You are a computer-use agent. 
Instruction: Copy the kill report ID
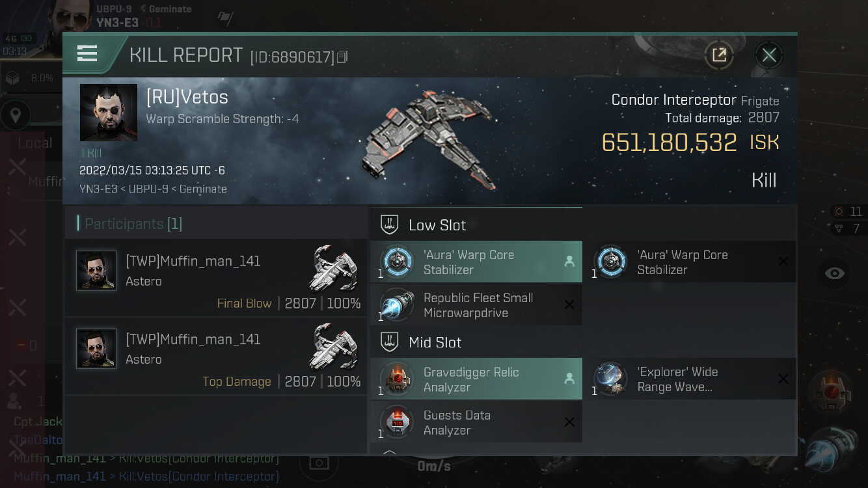[342, 57]
